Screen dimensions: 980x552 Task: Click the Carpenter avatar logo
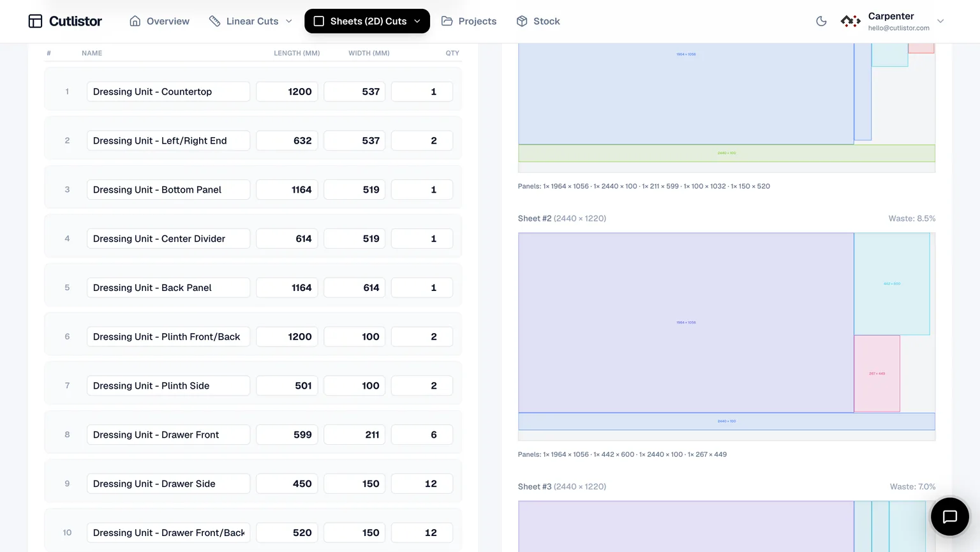tap(850, 21)
